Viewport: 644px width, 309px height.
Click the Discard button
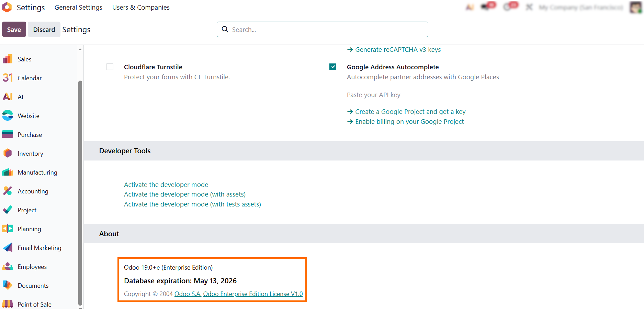tap(44, 29)
